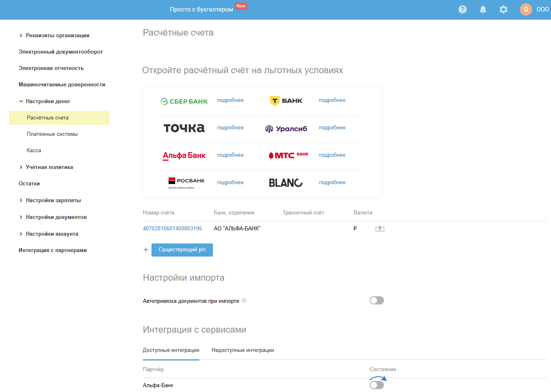
Task: Click подробнее for Сбербанк
Action: tap(230, 100)
